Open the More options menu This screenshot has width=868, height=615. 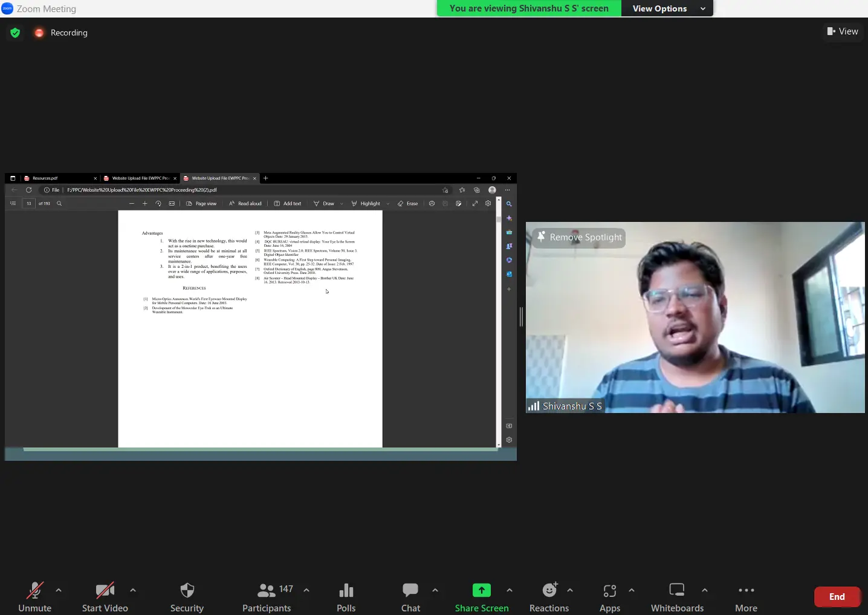click(x=746, y=596)
